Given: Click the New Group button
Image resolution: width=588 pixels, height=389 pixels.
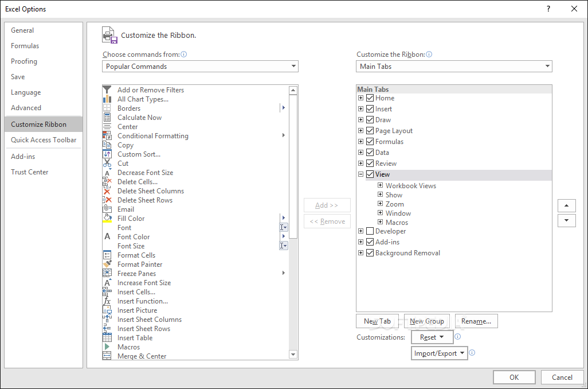Looking at the screenshot, I should pyautogui.click(x=427, y=321).
